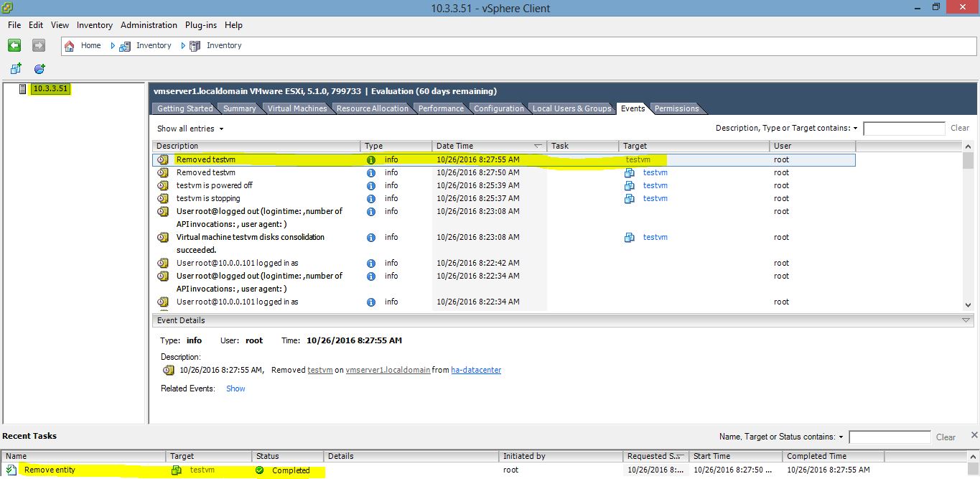Switch to the Configuration tab
This screenshot has width=980, height=479.
click(x=499, y=108)
